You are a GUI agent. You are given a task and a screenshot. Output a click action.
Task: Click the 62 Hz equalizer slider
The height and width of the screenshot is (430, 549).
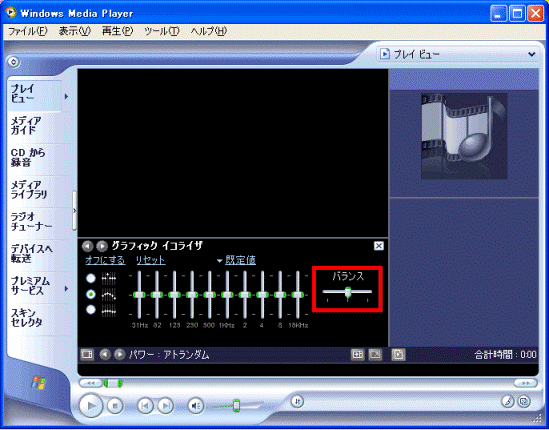coord(157,295)
